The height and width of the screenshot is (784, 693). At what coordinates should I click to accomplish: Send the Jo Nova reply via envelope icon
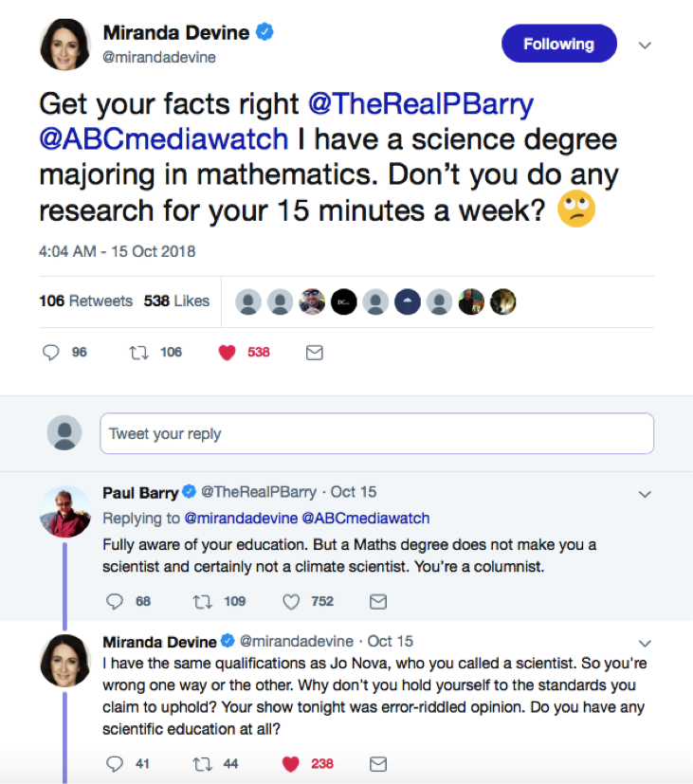[x=377, y=763]
